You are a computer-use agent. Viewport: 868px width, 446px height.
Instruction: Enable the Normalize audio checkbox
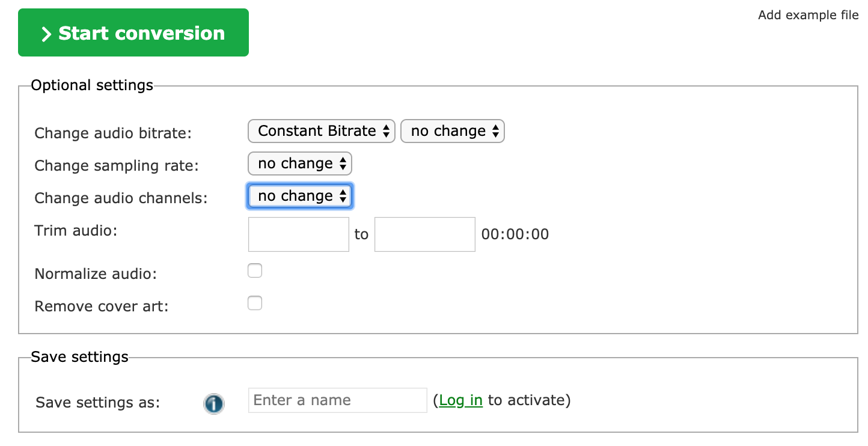tap(255, 271)
